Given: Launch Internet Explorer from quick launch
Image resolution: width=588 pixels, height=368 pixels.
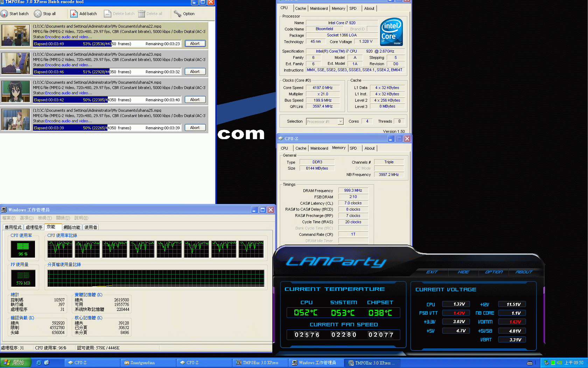Looking at the screenshot, I should click(38, 363).
